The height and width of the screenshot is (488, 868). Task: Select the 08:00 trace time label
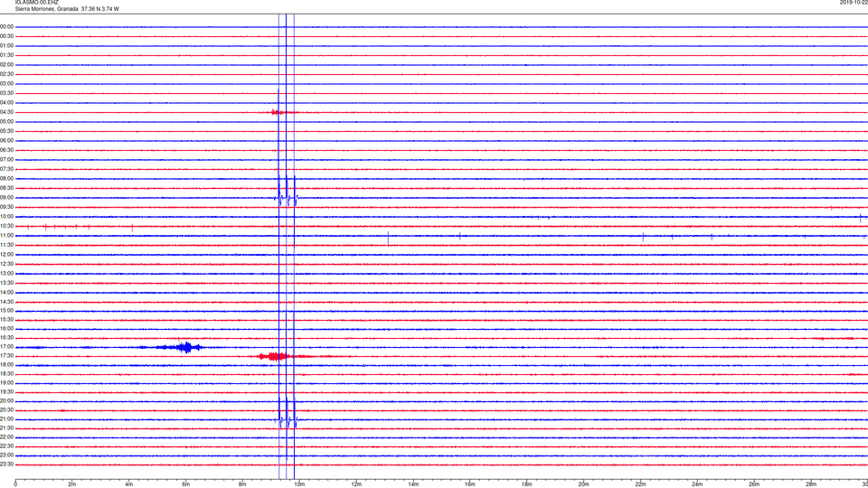[x=7, y=179]
